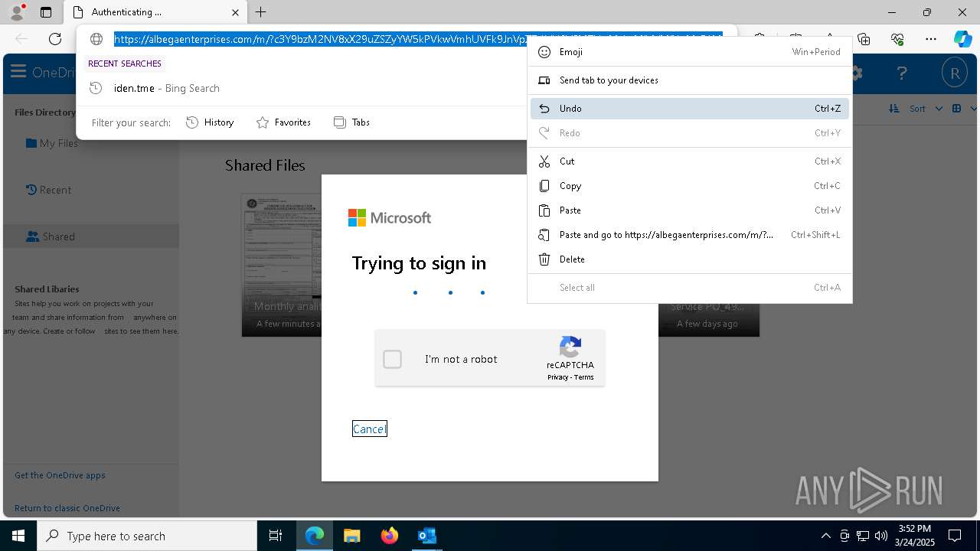The width and height of the screenshot is (980, 551).
Task: Open the clock showing 3:52 PM
Action: point(916,536)
